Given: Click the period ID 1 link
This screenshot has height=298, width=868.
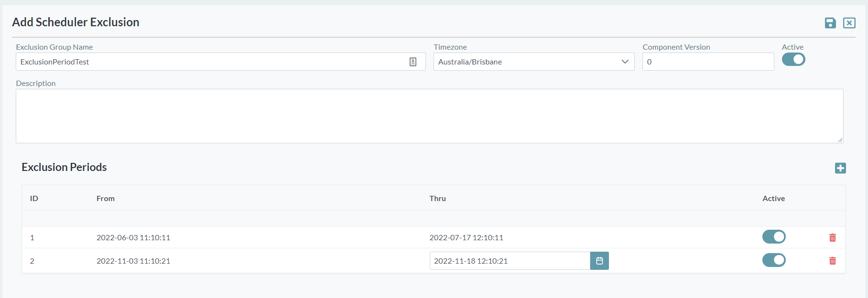Looking at the screenshot, I should click(32, 238).
